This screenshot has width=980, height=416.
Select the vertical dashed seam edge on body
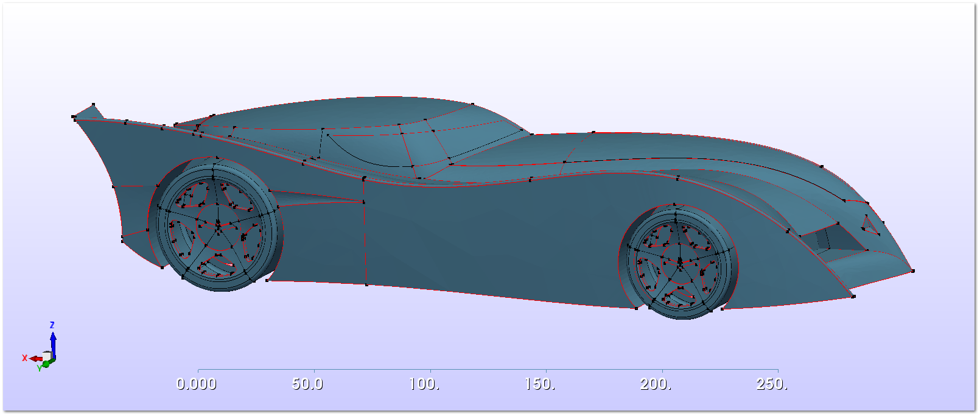[x=365, y=238]
